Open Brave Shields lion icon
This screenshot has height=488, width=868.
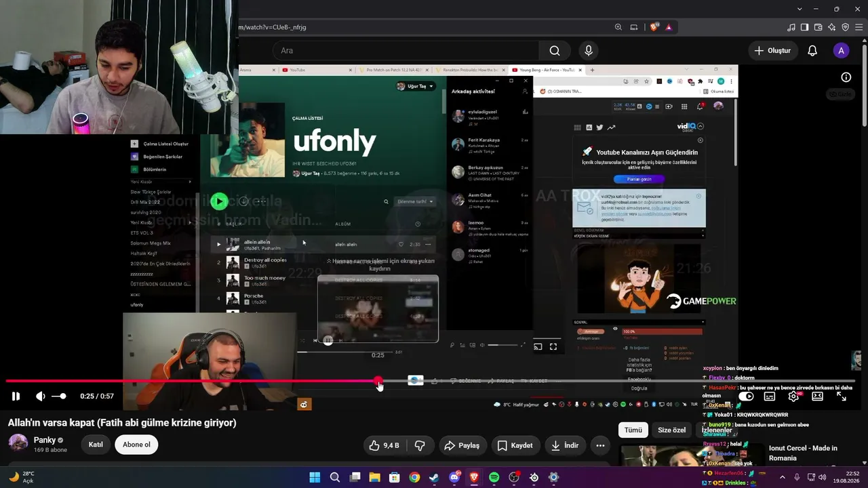(x=654, y=27)
